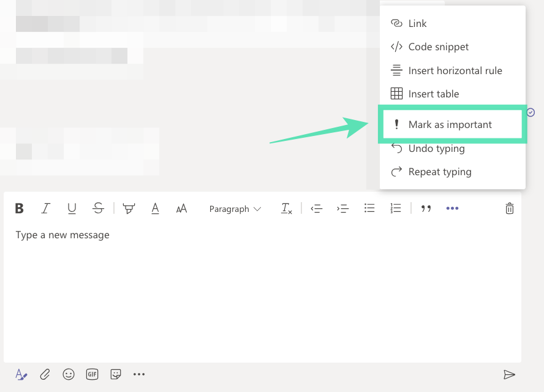This screenshot has width=544, height=392.
Task: Insert a quote block
Action: coord(426,209)
